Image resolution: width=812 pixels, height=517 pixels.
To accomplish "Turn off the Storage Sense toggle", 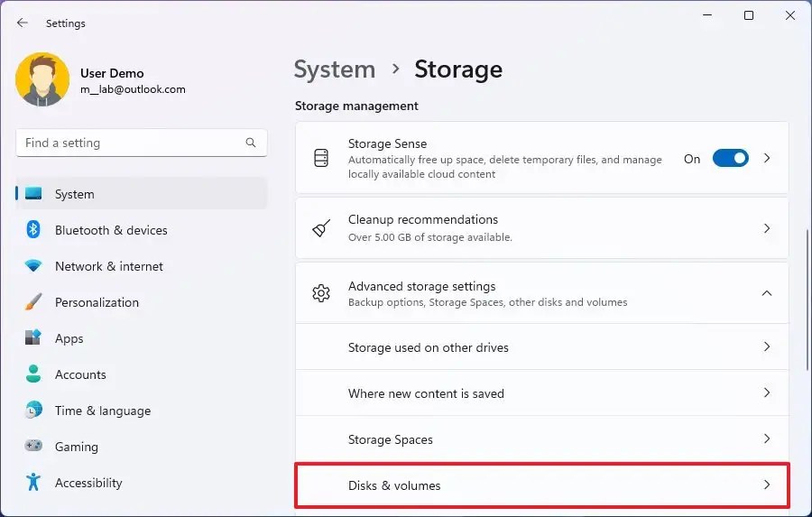I will pyautogui.click(x=730, y=159).
